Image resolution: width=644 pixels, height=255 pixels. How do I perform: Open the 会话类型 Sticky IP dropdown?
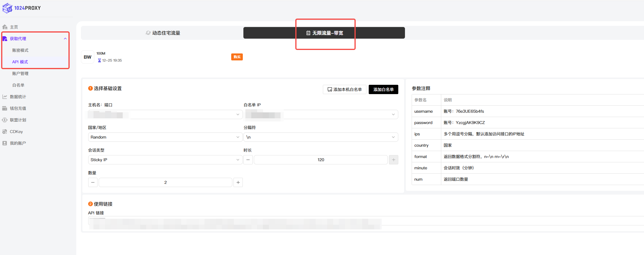point(165,160)
